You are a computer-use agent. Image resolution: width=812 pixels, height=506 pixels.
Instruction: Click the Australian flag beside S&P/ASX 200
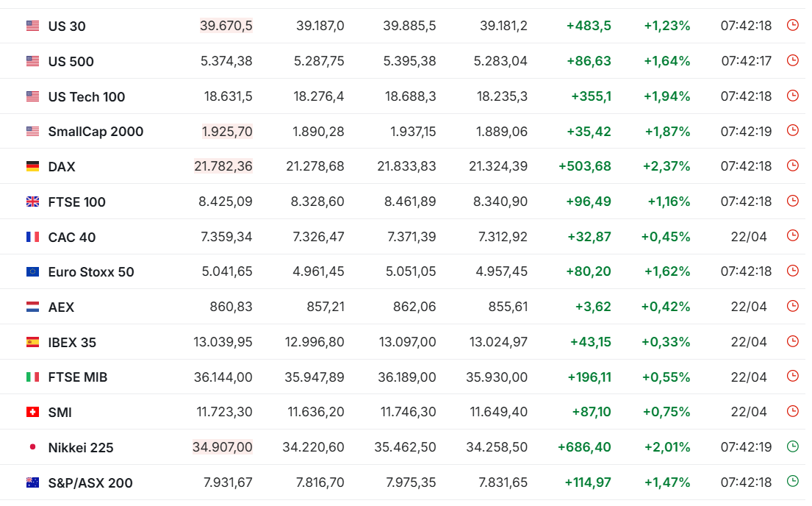[x=32, y=482]
